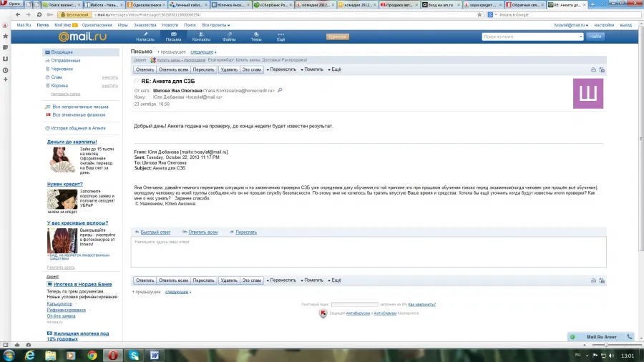Viewport: 644px width, 362px height.
Task: Click the sender search magnifier next to email address
Action: tap(280, 90)
